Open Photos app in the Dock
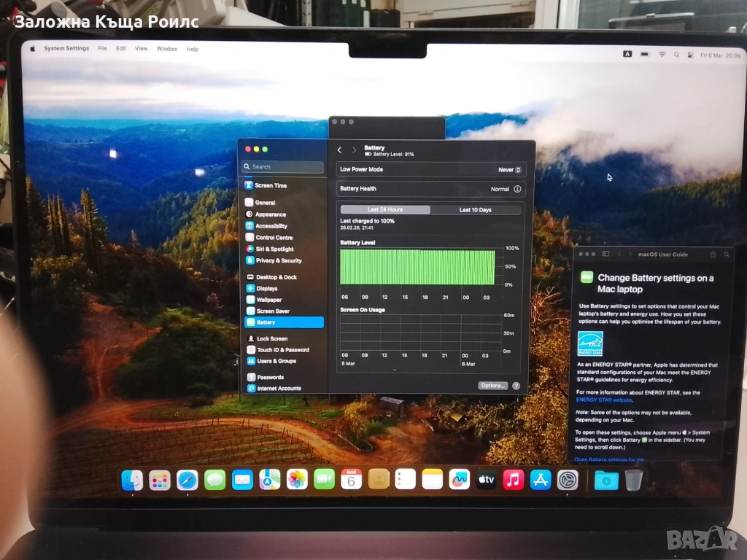 [297, 479]
